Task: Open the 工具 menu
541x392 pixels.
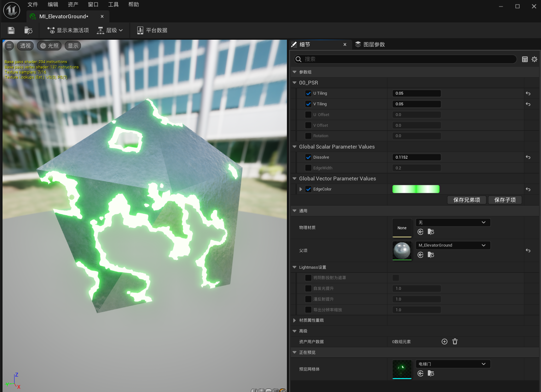Action: click(x=113, y=4)
